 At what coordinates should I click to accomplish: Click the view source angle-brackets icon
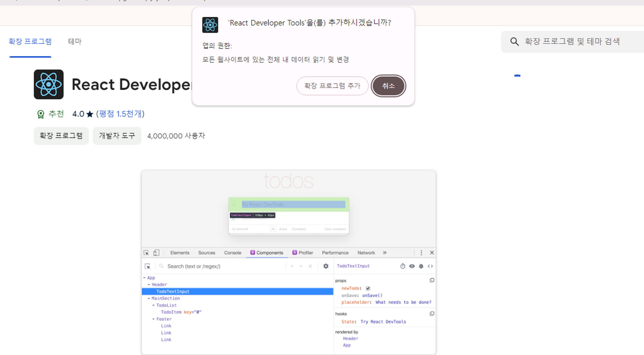click(430, 266)
